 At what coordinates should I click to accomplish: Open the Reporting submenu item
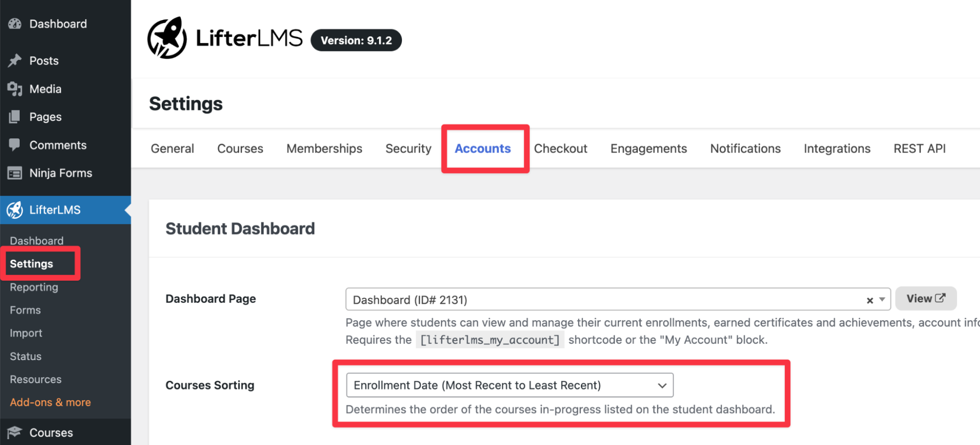coord(34,288)
